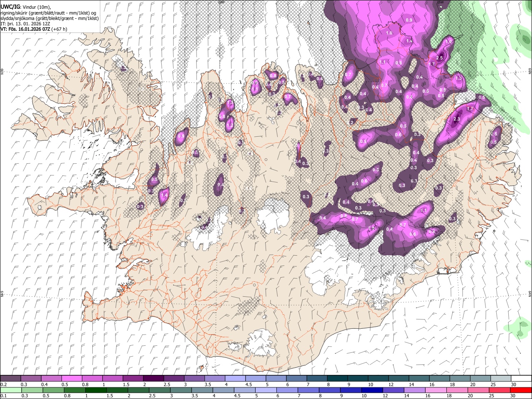Click the bright red swatch in rain legend
The height and width of the screenshot is (399, 532).
(x=521, y=390)
